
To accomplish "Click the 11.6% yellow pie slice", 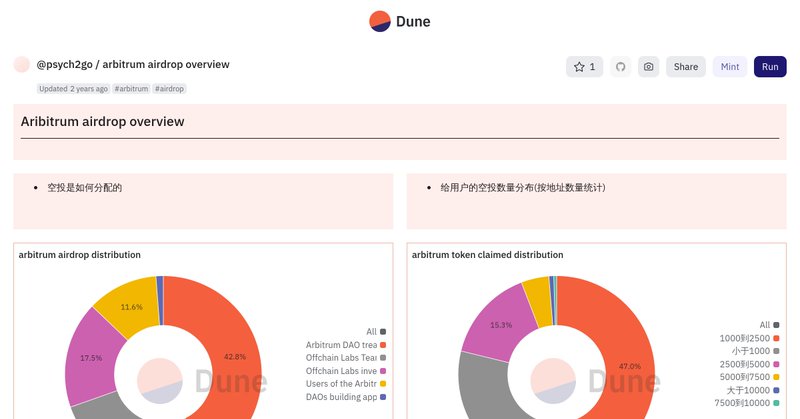I will point(132,306).
